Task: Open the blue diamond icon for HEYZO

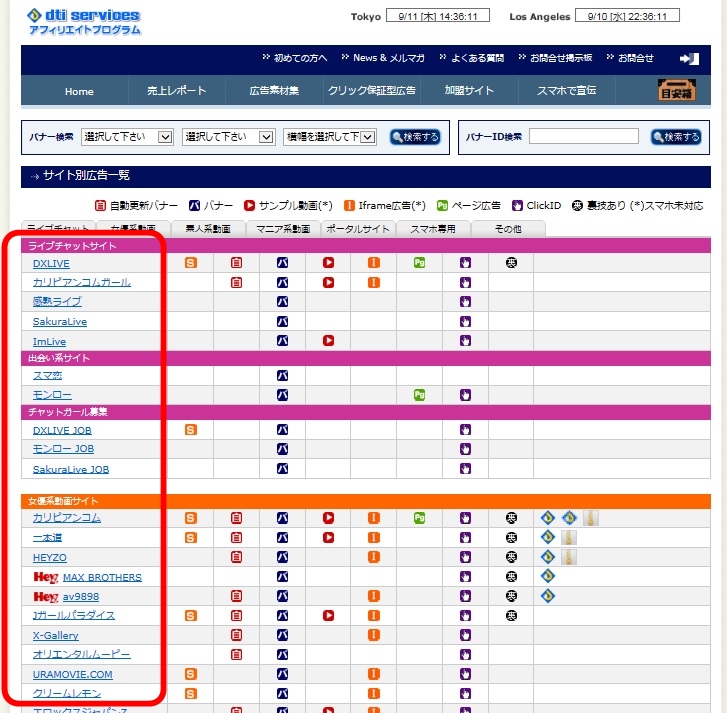Action: 548,556
